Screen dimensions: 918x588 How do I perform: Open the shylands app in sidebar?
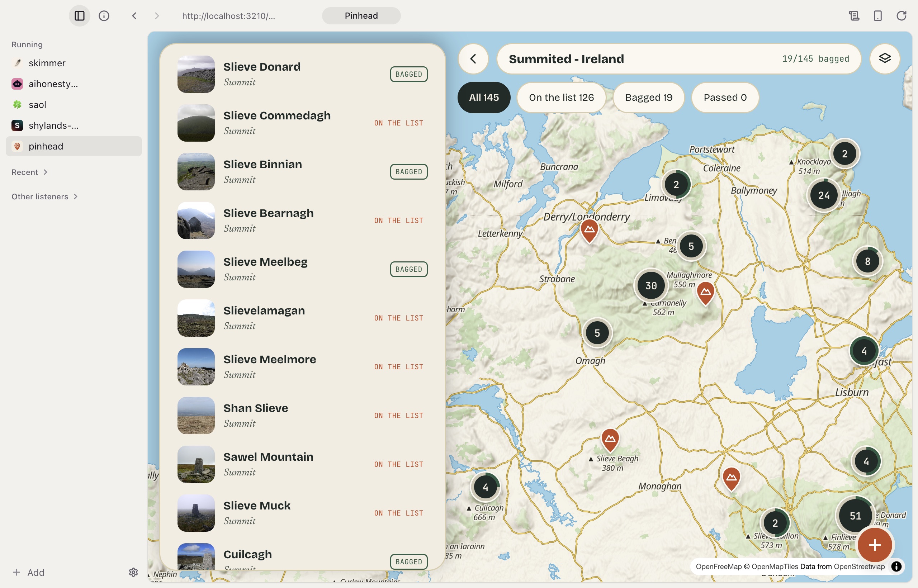click(74, 125)
